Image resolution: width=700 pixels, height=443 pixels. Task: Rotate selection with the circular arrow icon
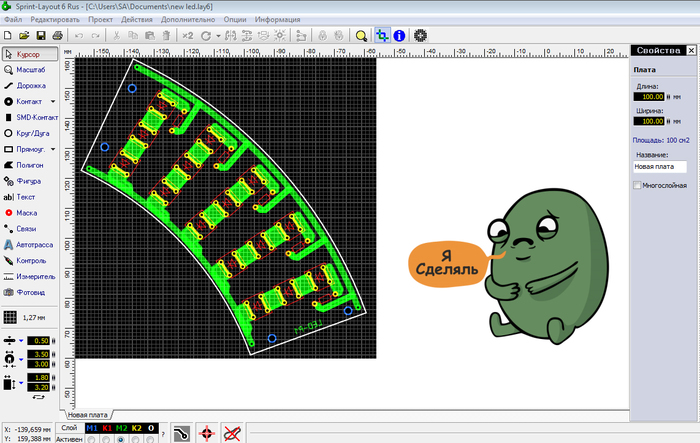point(206,36)
